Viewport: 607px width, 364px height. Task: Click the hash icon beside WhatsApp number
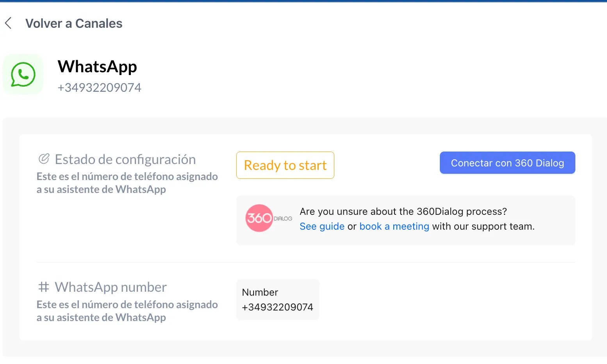(44, 287)
